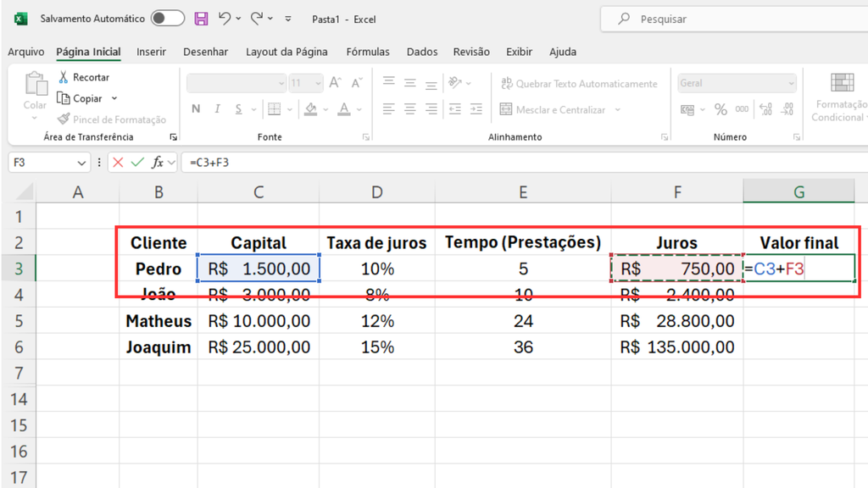
Task: Toggle the Salvamento Automático switch
Action: [167, 18]
